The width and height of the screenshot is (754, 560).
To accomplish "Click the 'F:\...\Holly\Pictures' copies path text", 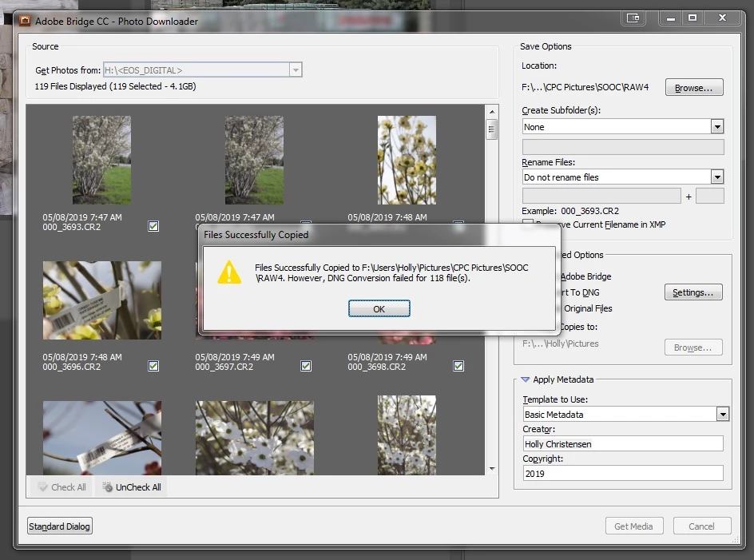I will (x=561, y=344).
